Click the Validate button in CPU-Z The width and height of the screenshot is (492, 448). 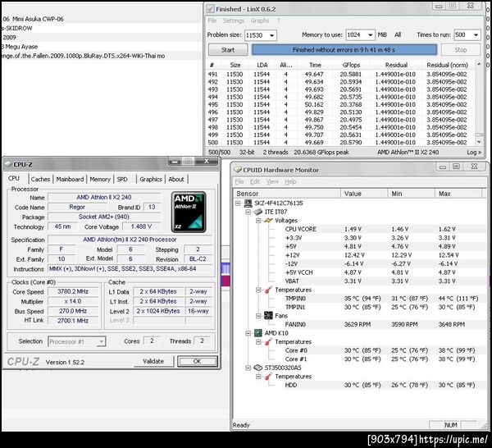(153, 361)
